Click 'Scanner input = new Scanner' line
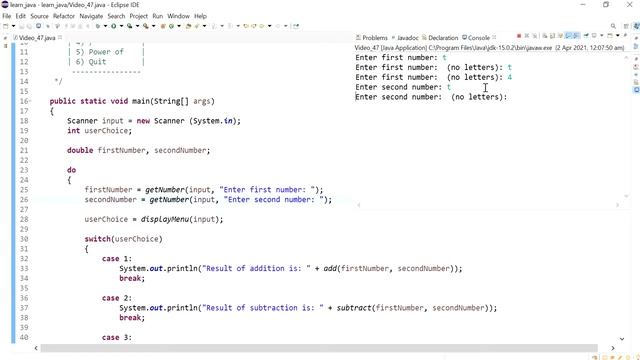 [x=154, y=121]
